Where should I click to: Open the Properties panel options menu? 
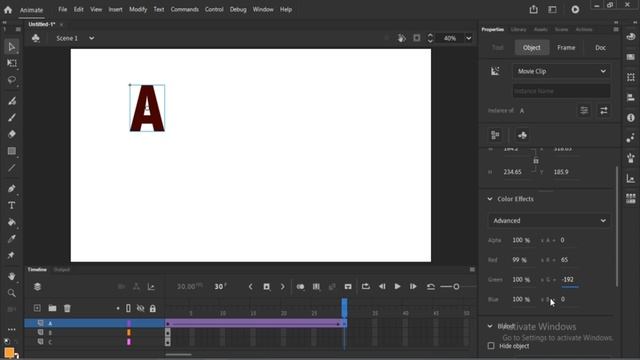point(616,29)
